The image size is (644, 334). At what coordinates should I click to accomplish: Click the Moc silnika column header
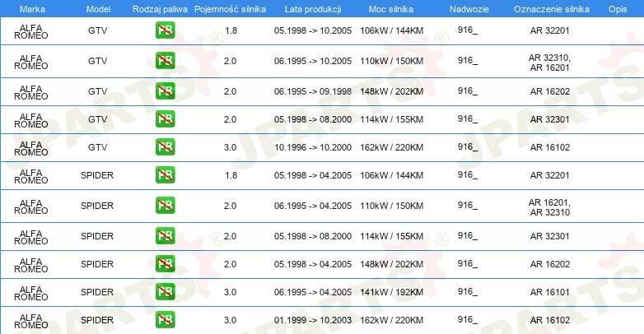click(391, 9)
